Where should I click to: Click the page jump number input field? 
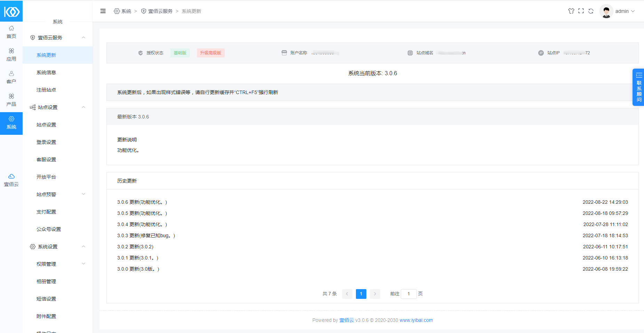(408, 294)
